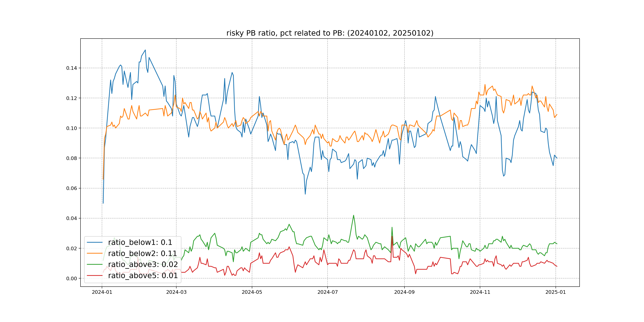Click the 0.08 y-axis tick label
This screenshot has width=644, height=322.
click(72, 158)
